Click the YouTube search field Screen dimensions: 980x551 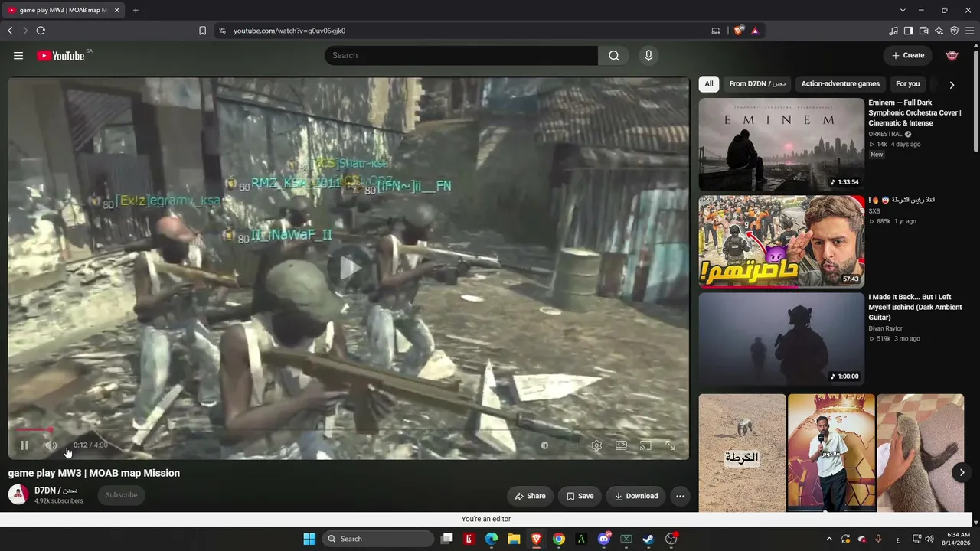[461, 55]
